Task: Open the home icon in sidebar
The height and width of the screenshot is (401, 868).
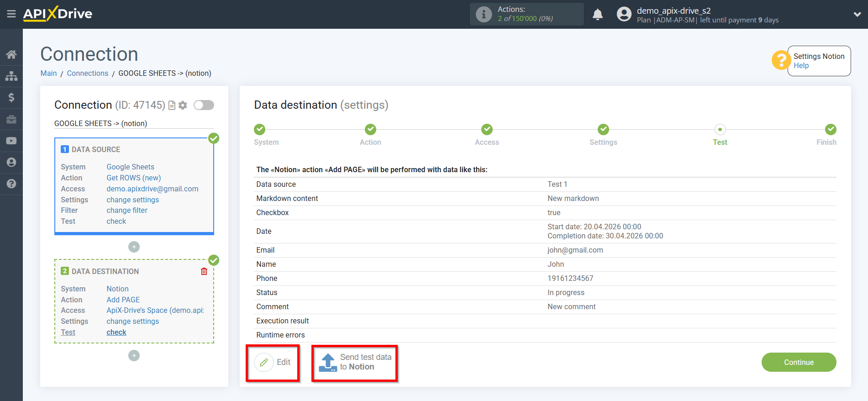Action: point(11,54)
